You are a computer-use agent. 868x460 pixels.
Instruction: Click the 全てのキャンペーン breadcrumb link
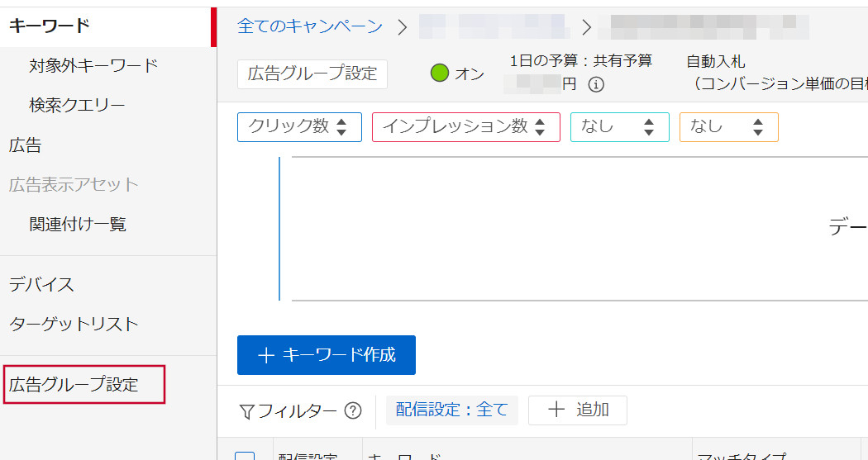pyautogui.click(x=310, y=26)
